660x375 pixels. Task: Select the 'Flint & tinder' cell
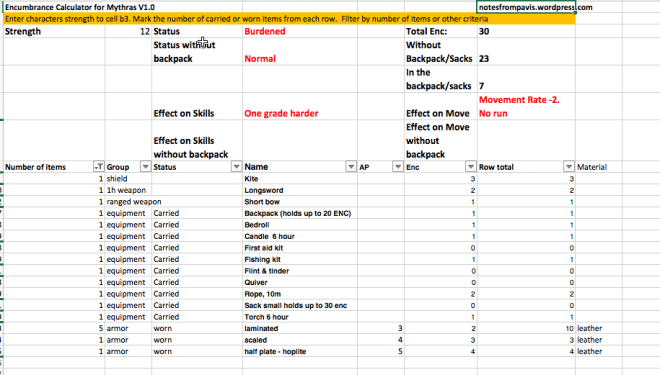pyautogui.click(x=300, y=271)
